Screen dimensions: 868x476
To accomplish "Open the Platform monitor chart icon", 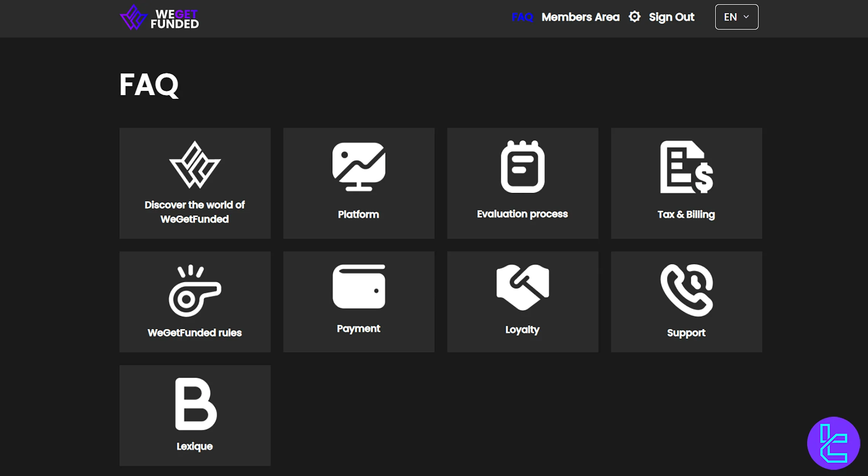I will (x=358, y=167).
